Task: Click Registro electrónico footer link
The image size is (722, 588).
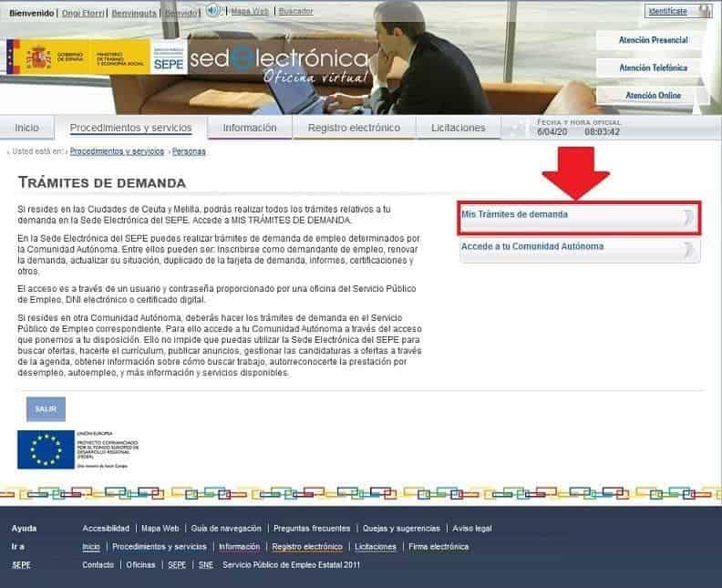Action: pos(307,547)
